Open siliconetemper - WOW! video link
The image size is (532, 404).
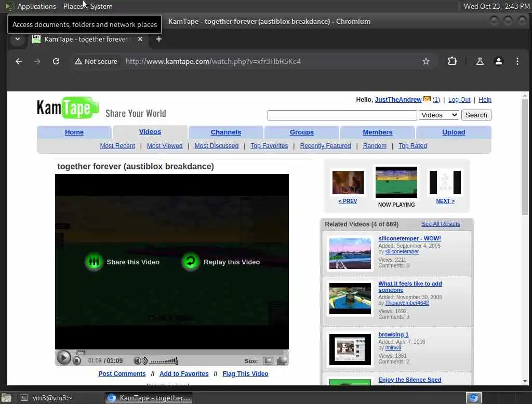409,238
